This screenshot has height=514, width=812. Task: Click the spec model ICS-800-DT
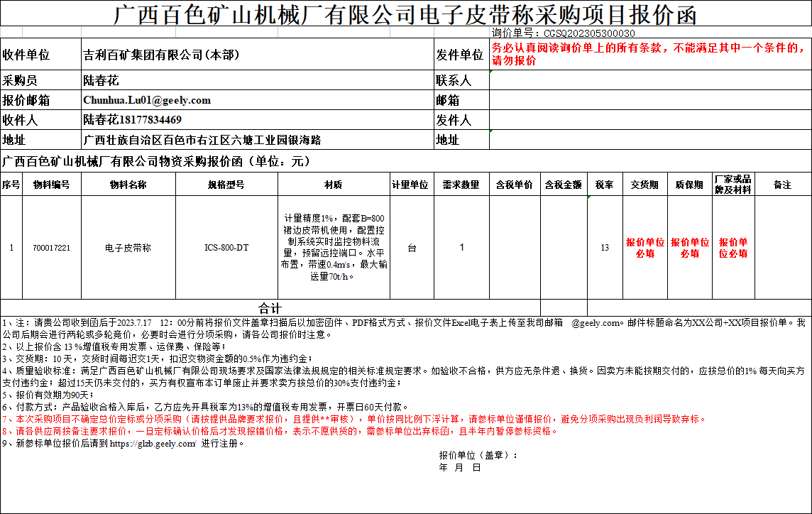point(226,248)
